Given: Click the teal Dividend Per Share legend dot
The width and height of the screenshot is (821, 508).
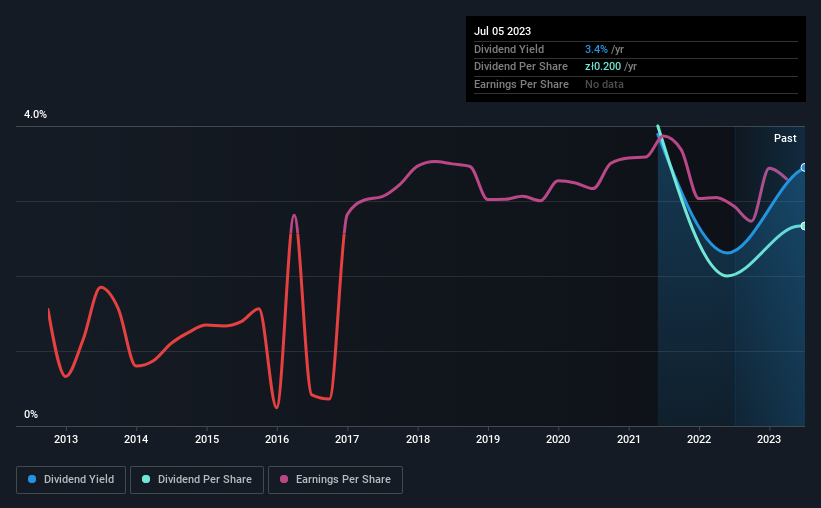Looking at the screenshot, I should pos(146,479).
